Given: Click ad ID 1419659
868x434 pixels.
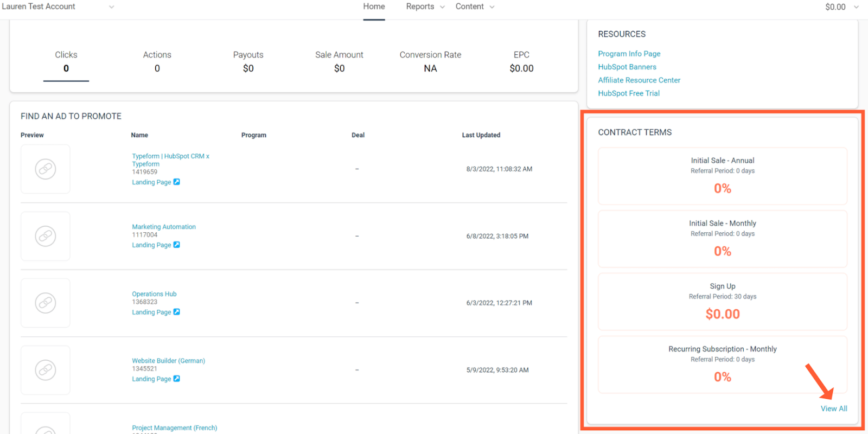Looking at the screenshot, I should (x=144, y=172).
